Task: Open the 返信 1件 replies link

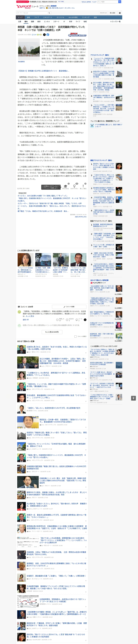Action: pos(26,320)
